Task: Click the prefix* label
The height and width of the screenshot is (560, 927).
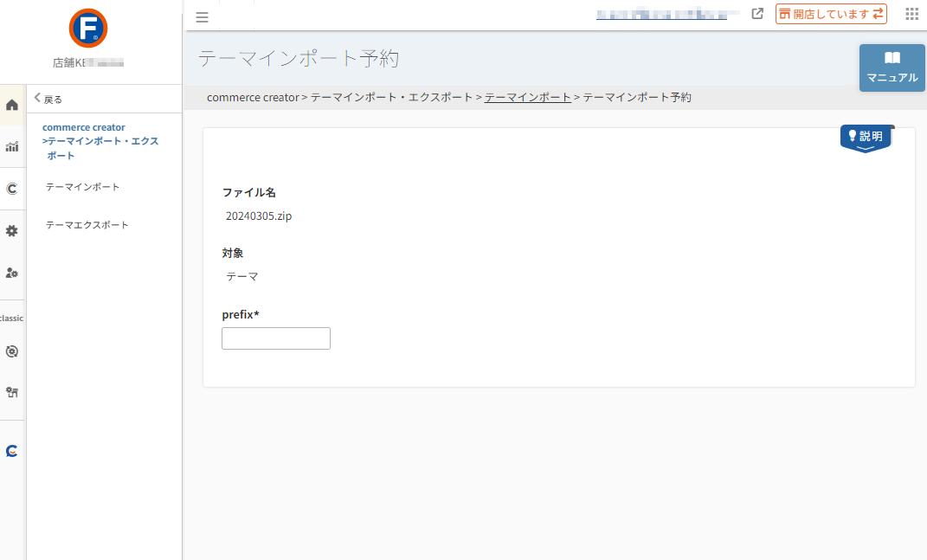Action: pos(241,314)
